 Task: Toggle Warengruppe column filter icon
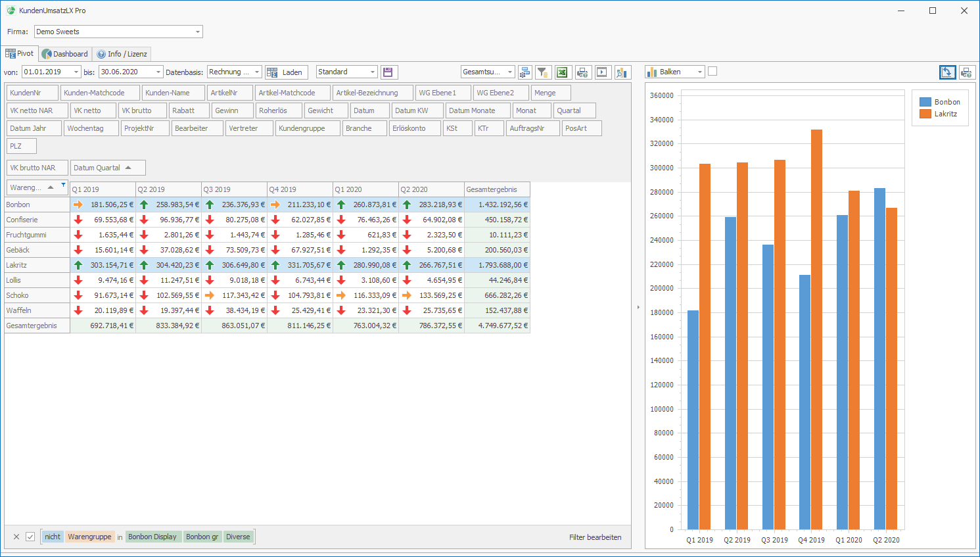(x=63, y=185)
